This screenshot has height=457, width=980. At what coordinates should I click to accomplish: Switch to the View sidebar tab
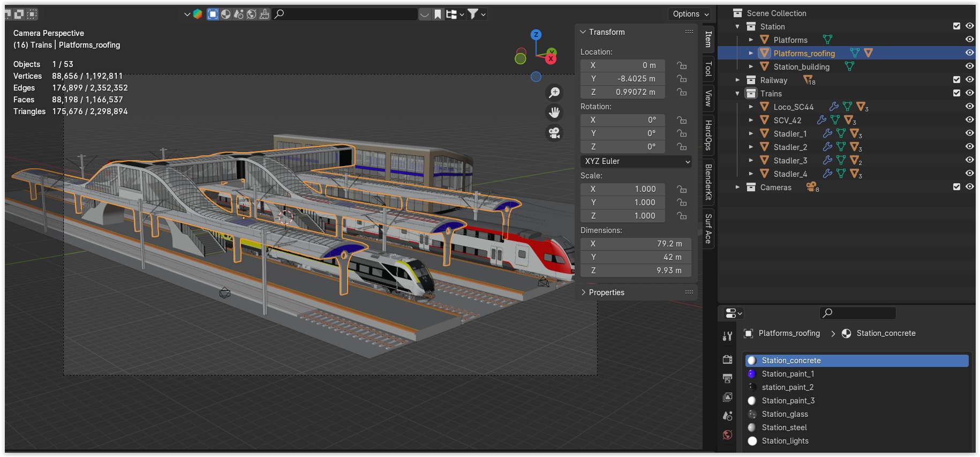tap(708, 98)
